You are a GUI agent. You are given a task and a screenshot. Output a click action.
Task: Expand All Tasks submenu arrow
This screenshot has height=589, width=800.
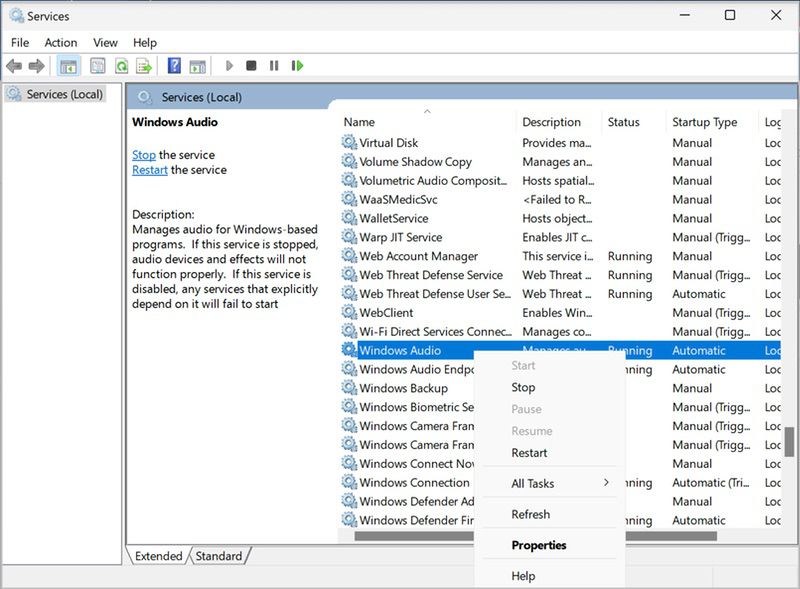click(606, 482)
